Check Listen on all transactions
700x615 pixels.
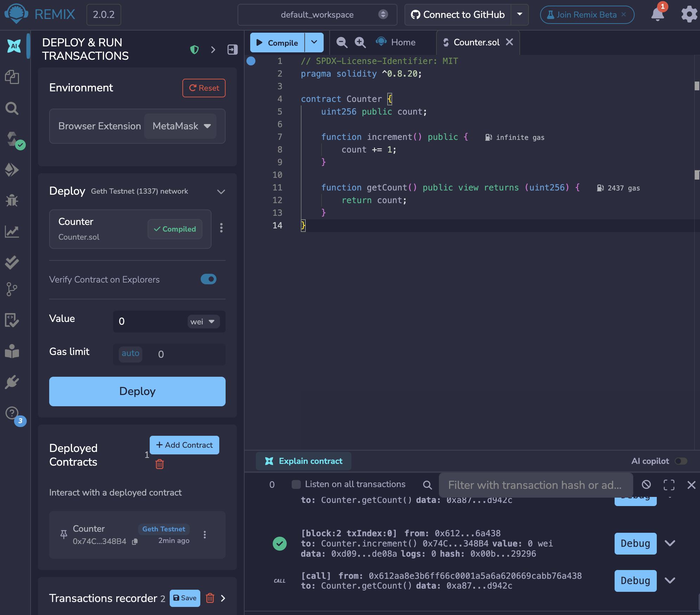point(296,484)
